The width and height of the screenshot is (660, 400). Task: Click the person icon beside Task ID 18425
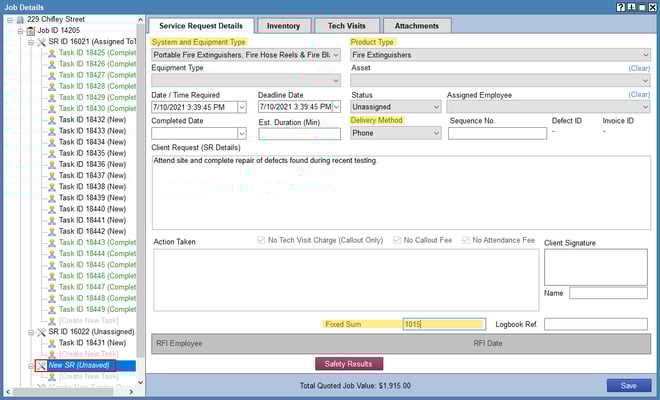coord(52,53)
